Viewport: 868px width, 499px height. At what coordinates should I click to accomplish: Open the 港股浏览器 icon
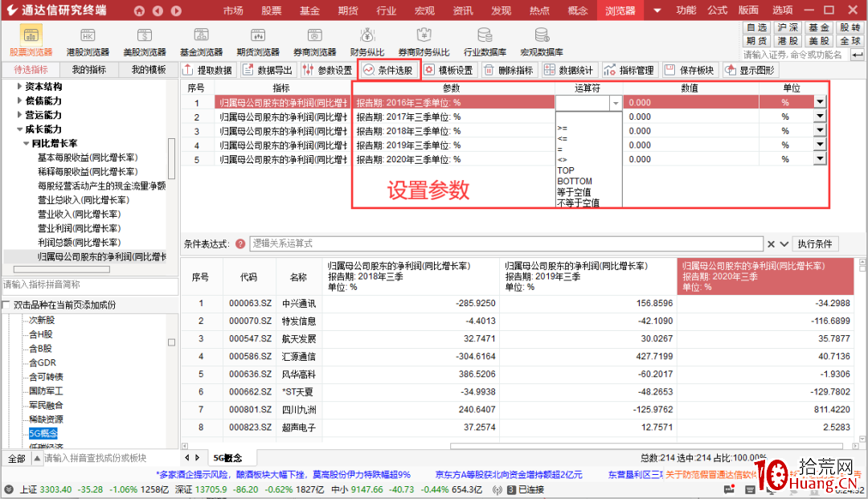click(88, 42)
